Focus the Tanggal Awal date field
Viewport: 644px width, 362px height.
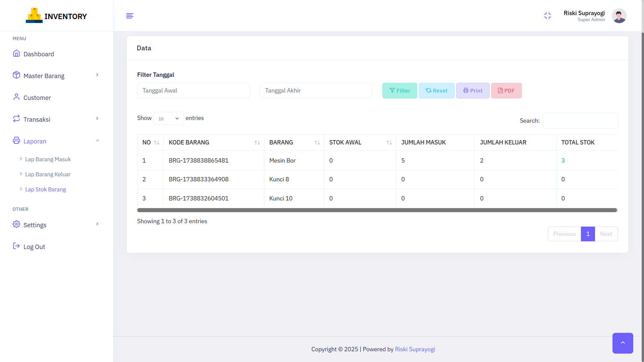[x=193, y=90]
